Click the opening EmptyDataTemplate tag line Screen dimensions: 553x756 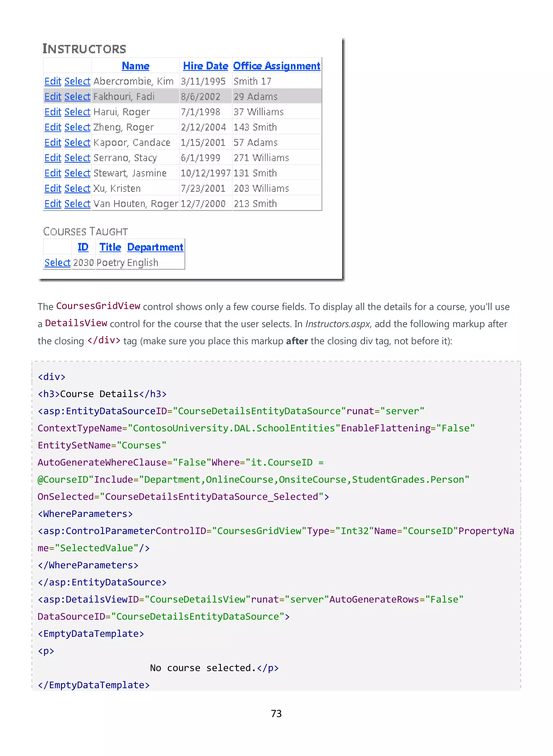(x=91, y=634)
